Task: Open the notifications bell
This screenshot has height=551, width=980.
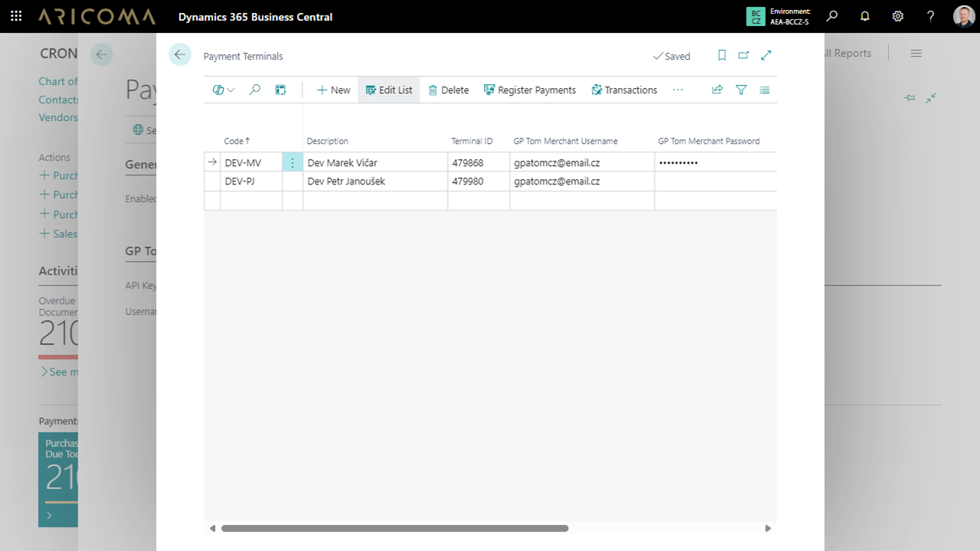Action: (865, 16)
